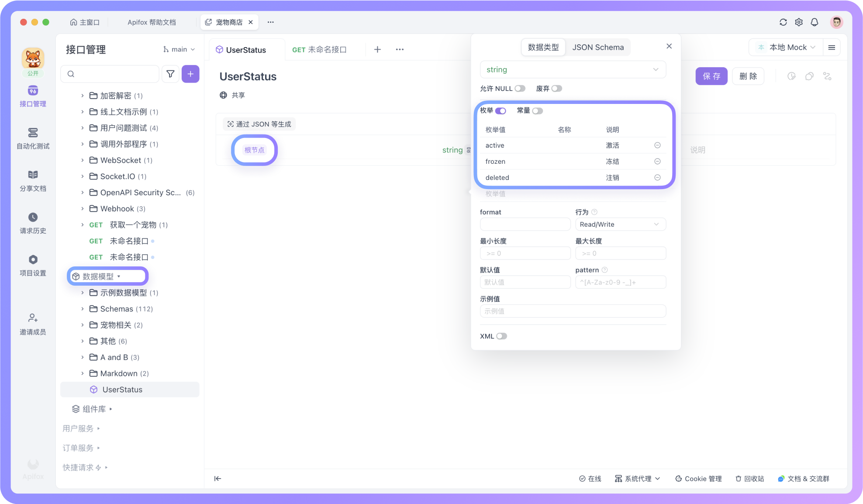The width and height of the screenshot is (863, 504).
Task: Click the pattern input field
Action: click(621, 282)
